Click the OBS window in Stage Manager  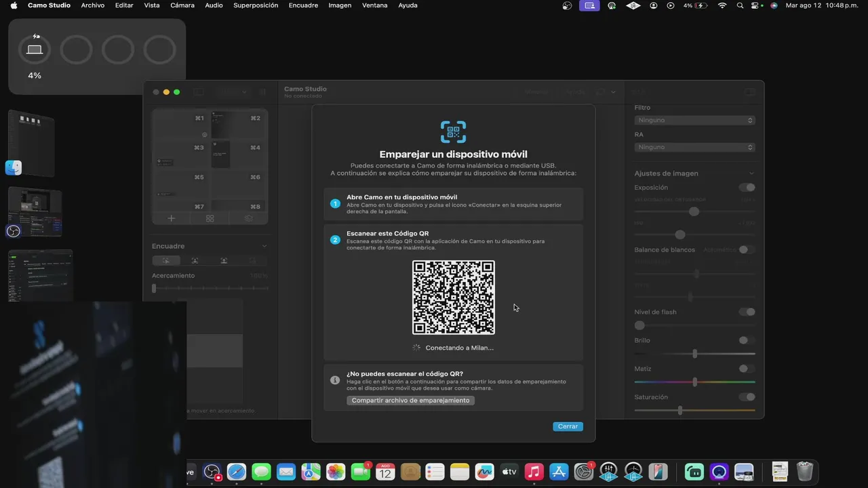point(35,211)
